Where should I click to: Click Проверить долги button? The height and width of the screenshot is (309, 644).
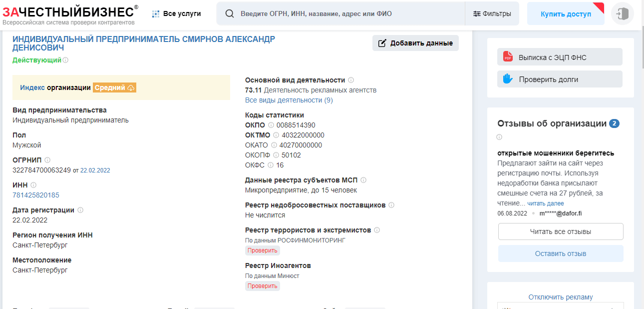click(x=559, y=79)
